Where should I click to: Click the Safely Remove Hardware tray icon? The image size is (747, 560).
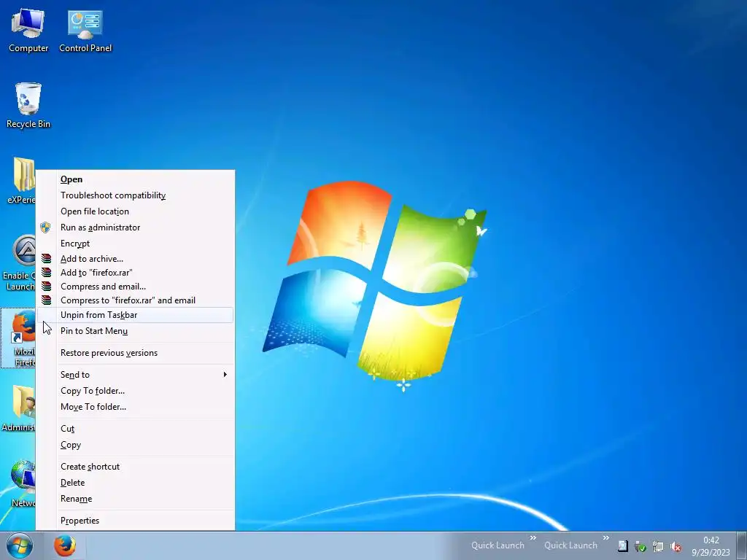pyautogui.click(x=640, y=547)
